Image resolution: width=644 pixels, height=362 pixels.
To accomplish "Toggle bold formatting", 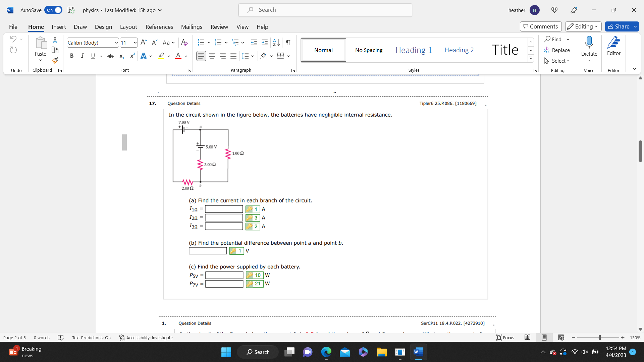I will click(71, 56).
